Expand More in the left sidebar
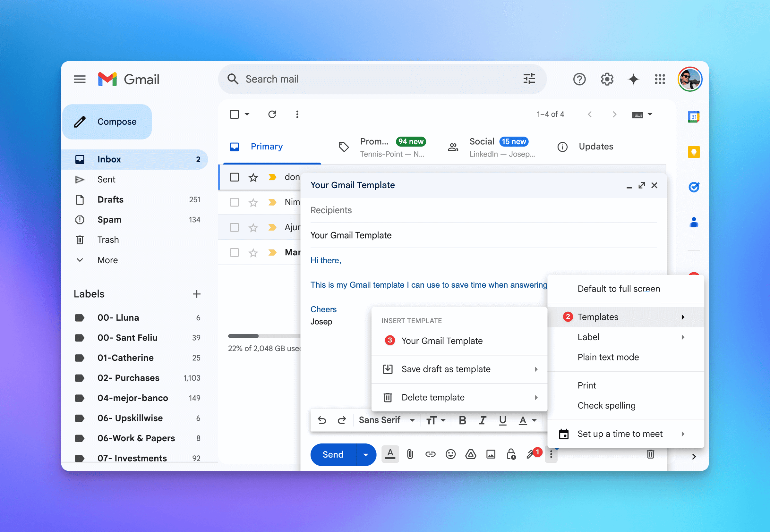The height and width of the screenshot is (532, 770). tap(107, 260)
